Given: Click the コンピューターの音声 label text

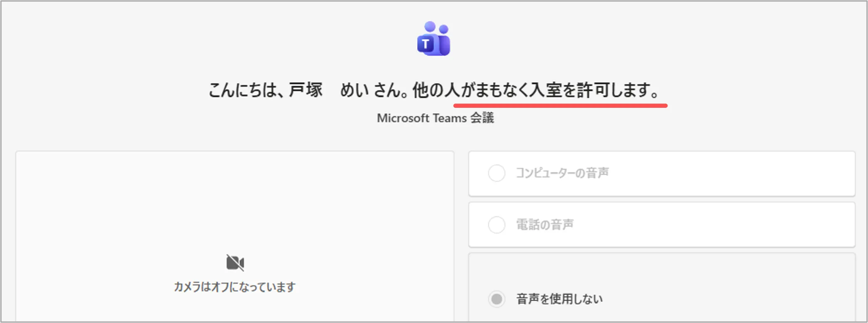Looking at the screenshot, I should 562,173.
